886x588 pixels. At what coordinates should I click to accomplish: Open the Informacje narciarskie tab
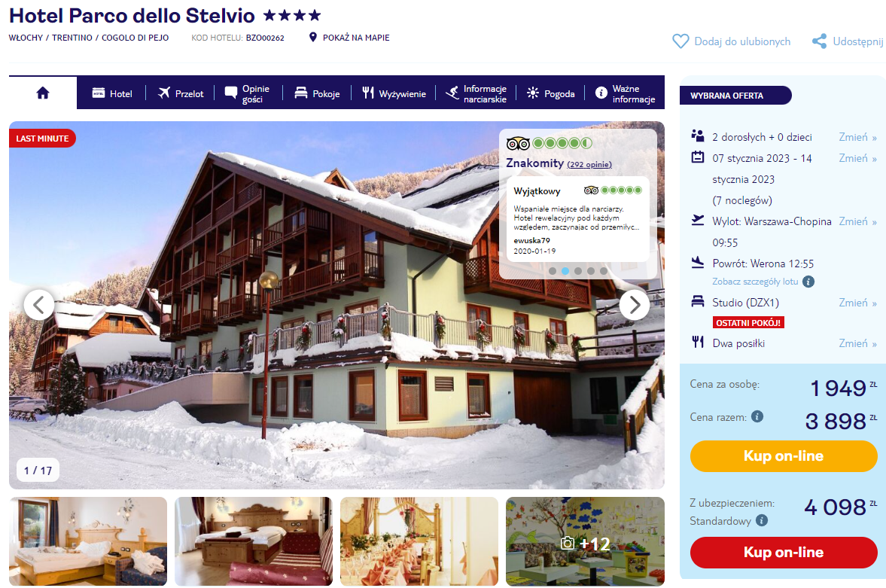(476, 93)
